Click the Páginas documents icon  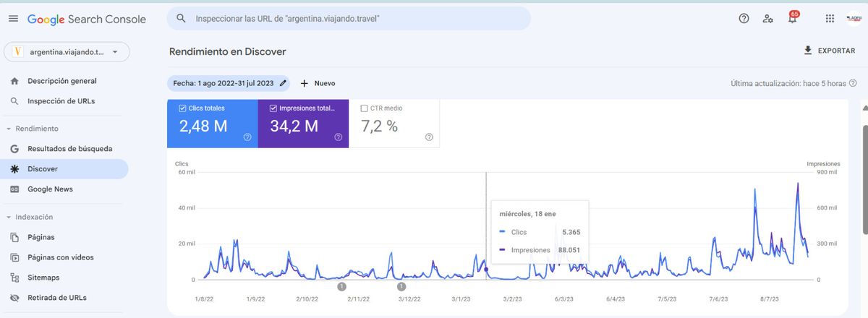coord(14,237)
